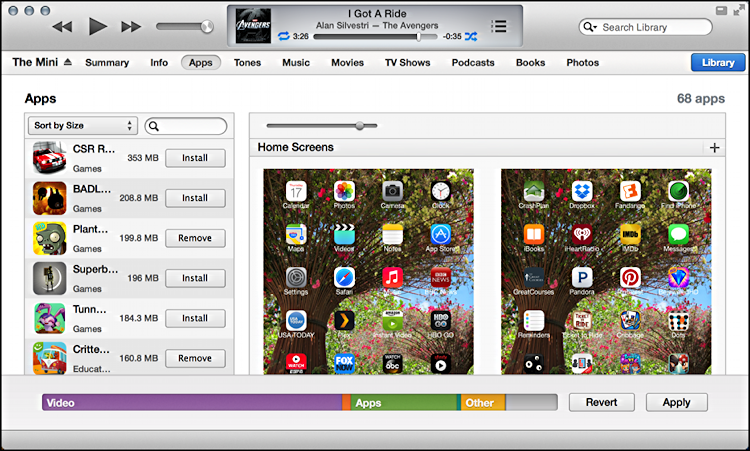This screenshot has width=750, height=451.
Task: Click the Revert button
Action: click(x=602, y=402)
